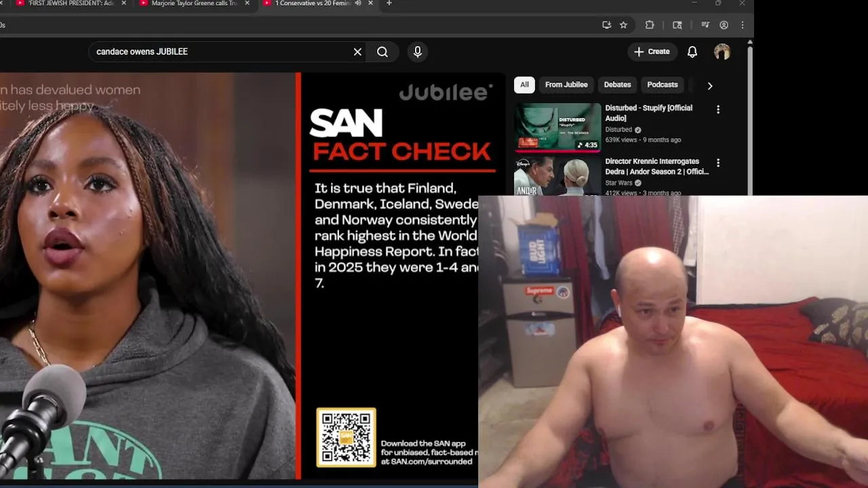Bookmark this page with the star icon
This screenshot has height=488, width=868.
(x=623, y=25)
